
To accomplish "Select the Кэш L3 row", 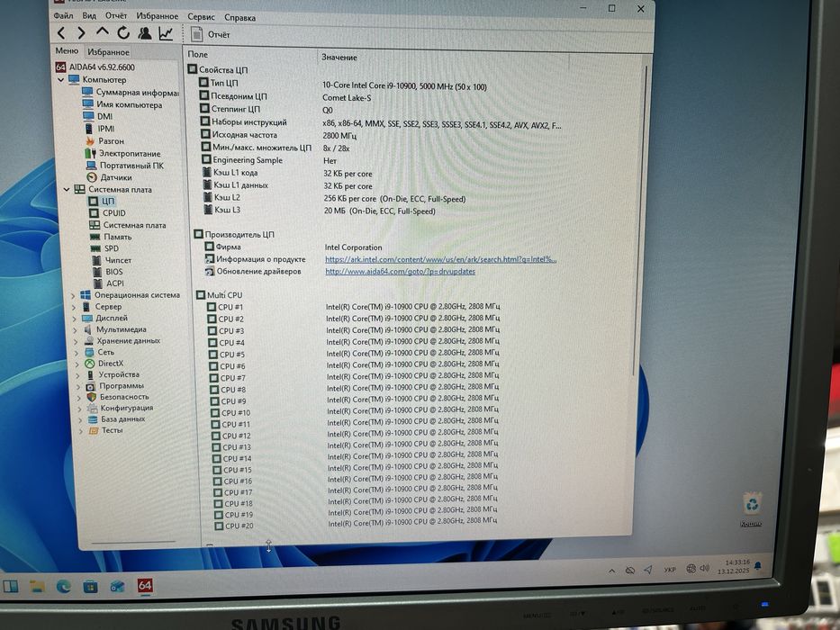I will point(320,211).
